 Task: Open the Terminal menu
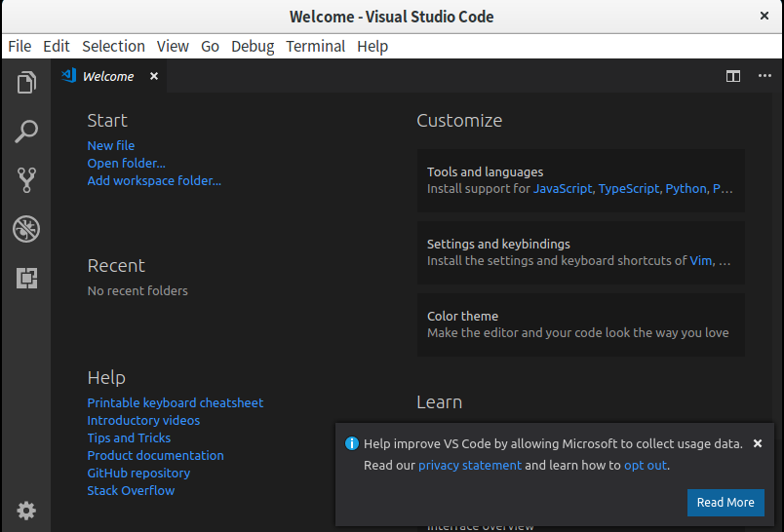315,46
